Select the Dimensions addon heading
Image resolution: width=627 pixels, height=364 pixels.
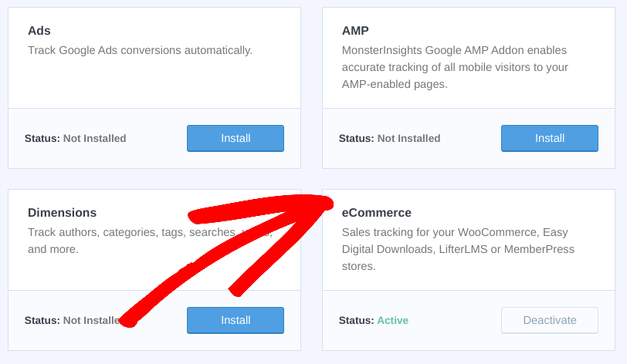62,213
